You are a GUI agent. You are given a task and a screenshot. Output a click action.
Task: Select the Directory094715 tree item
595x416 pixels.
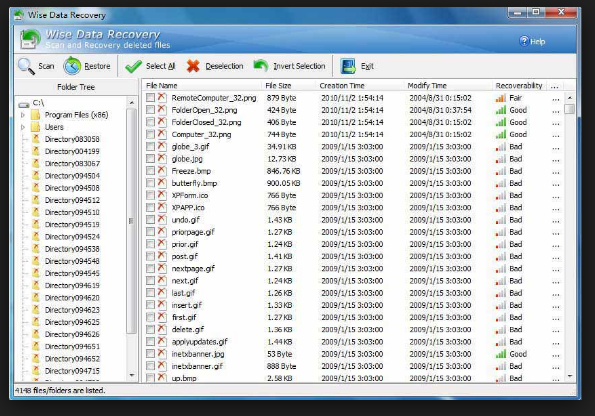[x=72, y=371]
